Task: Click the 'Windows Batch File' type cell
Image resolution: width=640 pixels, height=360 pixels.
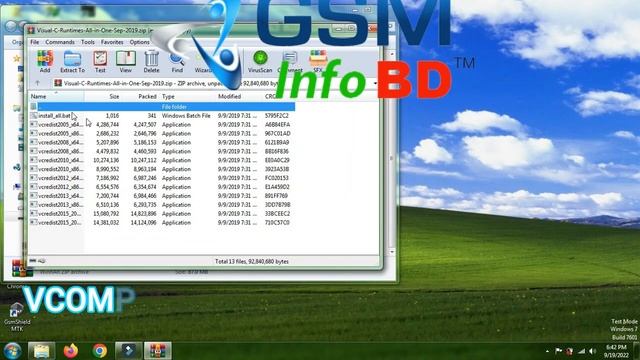Action: 186,116
